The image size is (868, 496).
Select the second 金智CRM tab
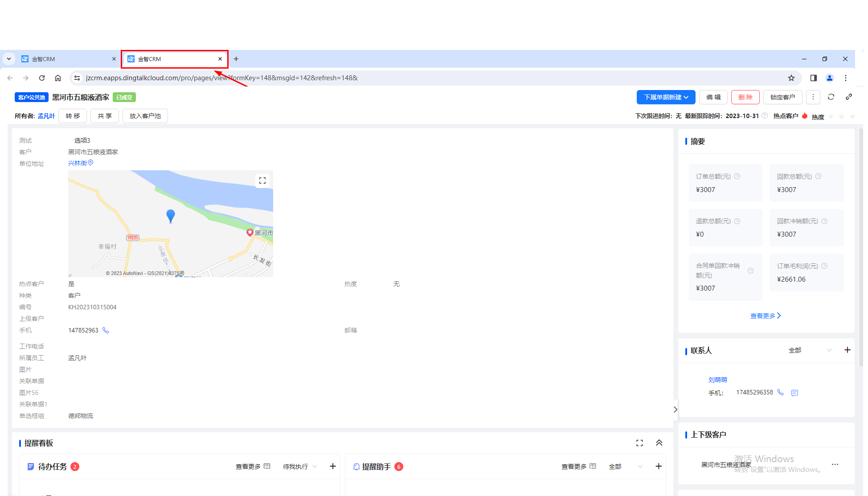pos(175,59)
